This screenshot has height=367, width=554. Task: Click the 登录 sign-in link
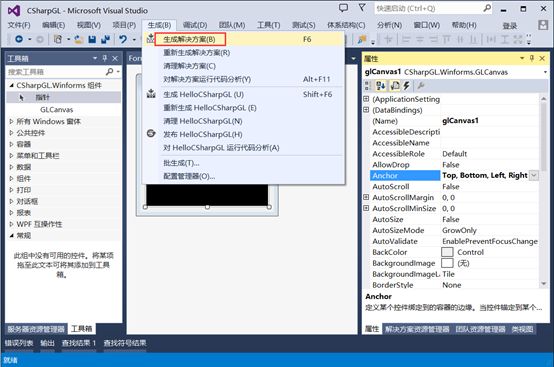pos(510,25)
